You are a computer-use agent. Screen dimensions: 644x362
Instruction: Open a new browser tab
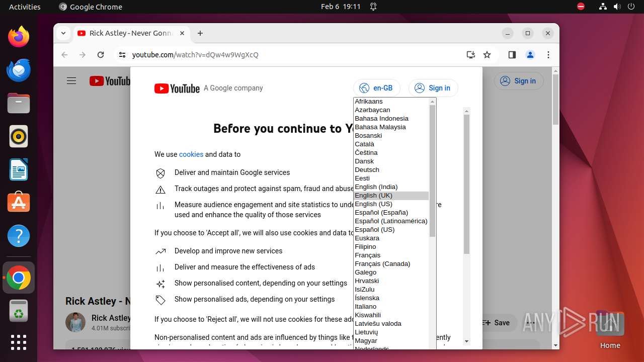pyautogui.click(x=200, y=33)
